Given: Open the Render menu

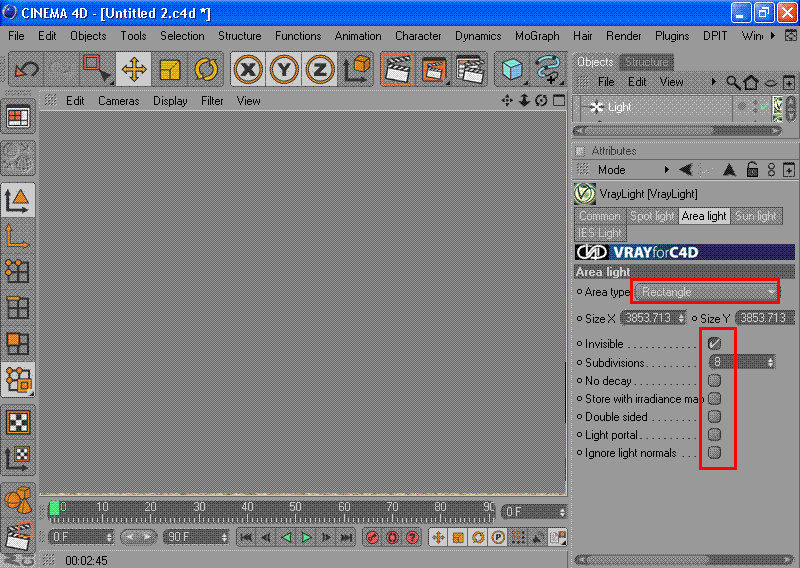Looking at the screenshot, I should (623, 36).
